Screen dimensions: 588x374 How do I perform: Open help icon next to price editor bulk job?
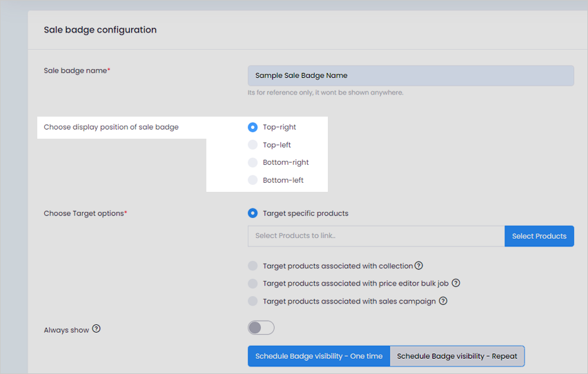click(x=455, y=283)
